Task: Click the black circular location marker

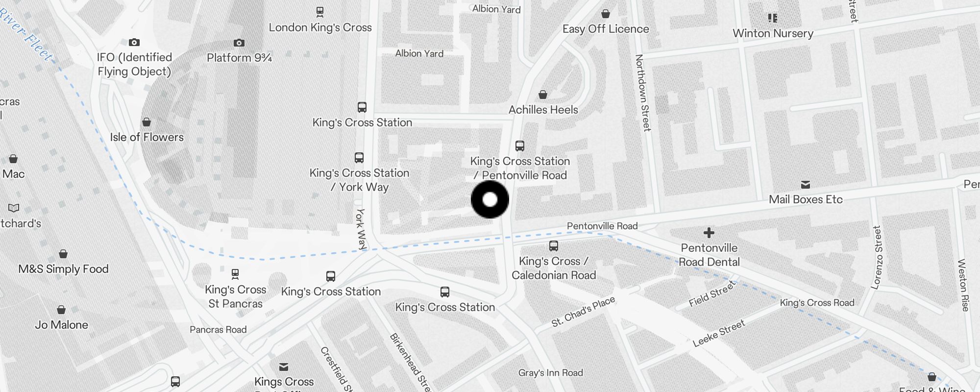Action: coord(490,199)
